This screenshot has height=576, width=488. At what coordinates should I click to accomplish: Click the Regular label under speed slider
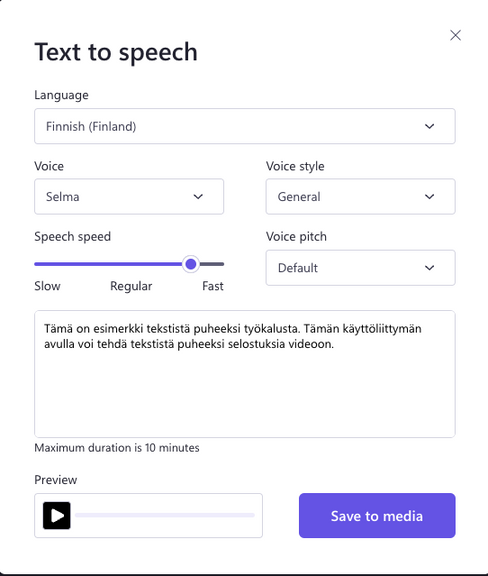tap(131, 286)
